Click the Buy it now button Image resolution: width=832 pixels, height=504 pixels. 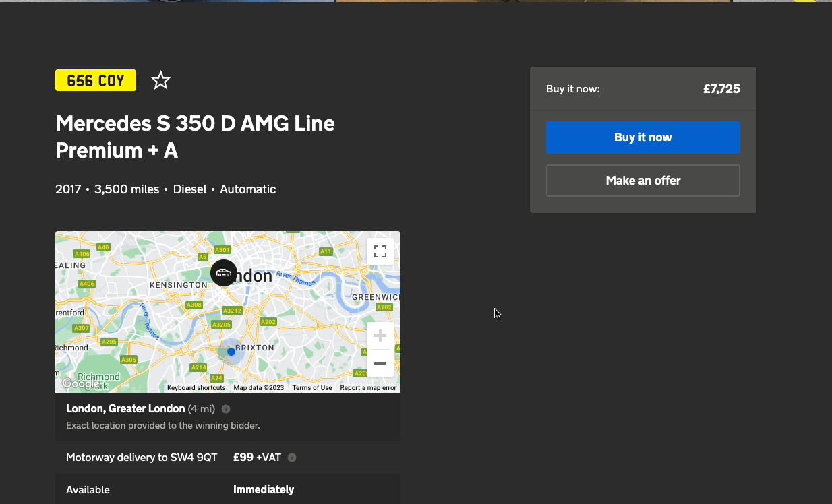click(x=643, y=137)
